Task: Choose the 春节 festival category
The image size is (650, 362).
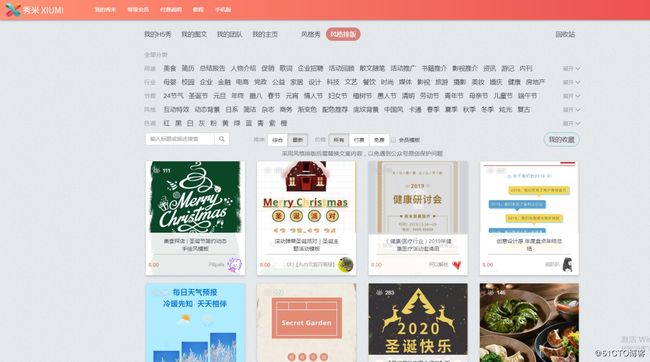Action: pos(274,96)
